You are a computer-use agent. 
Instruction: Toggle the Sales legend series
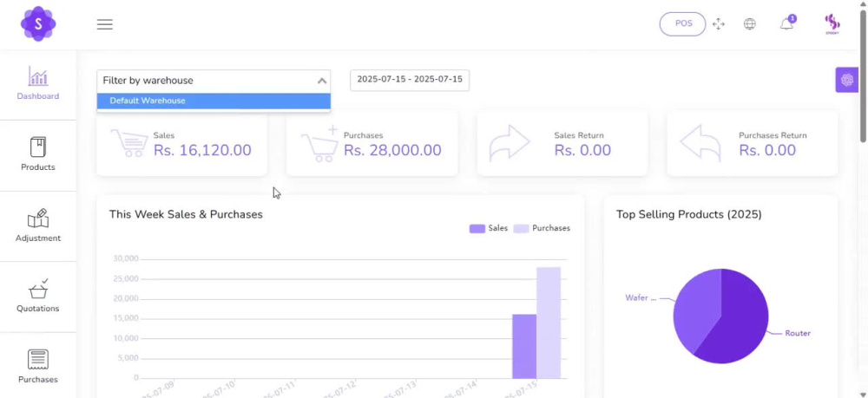pyautogui.click(x=489, y=228)
